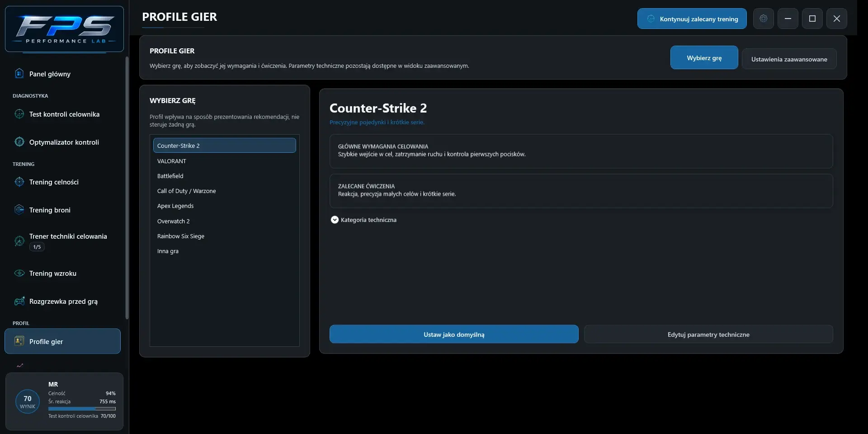Select Apex Legends in the game list
The width and height of the screenshot is (868, 434).
click(x=225, y=206)
